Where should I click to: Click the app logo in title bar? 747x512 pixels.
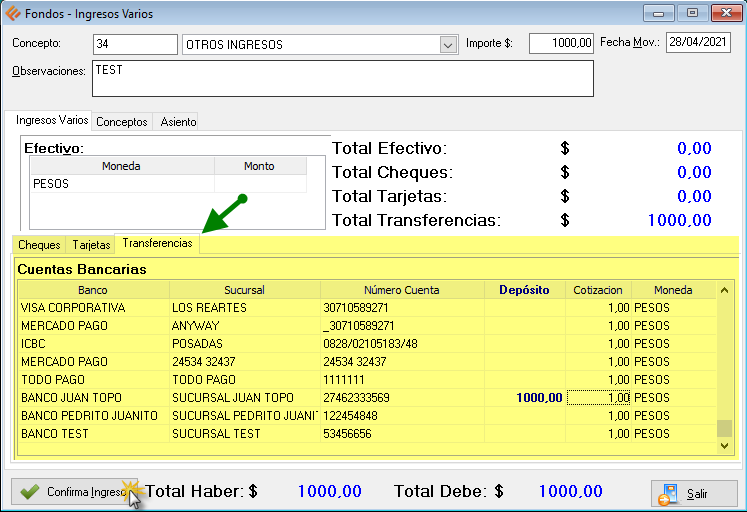tap(12, 13)
